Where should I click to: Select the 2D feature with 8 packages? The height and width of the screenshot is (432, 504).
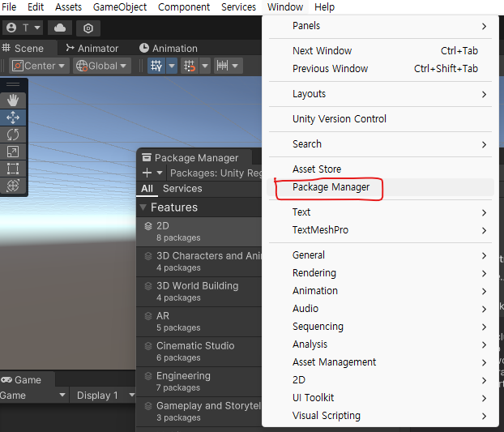[x=199, y=232]
